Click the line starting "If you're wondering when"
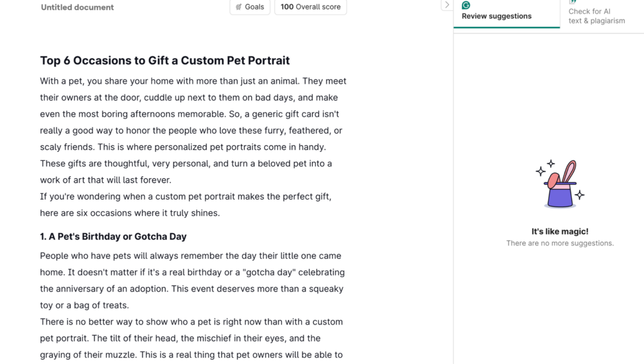This screenshot has height=364, width=644. pos(186,196)
